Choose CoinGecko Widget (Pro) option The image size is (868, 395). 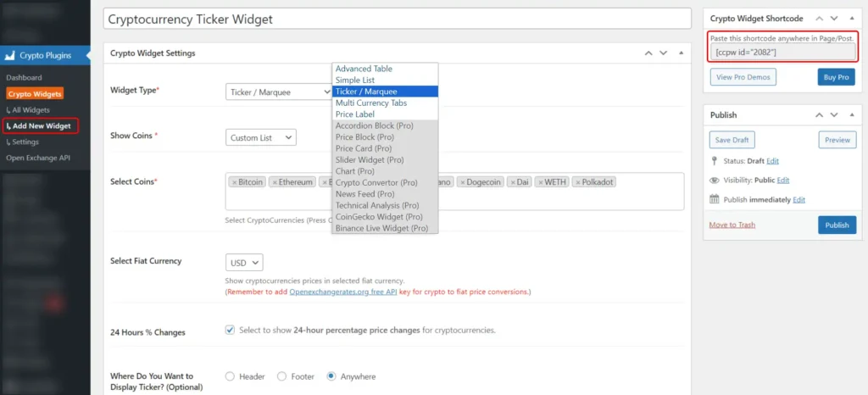pos(386,216)
